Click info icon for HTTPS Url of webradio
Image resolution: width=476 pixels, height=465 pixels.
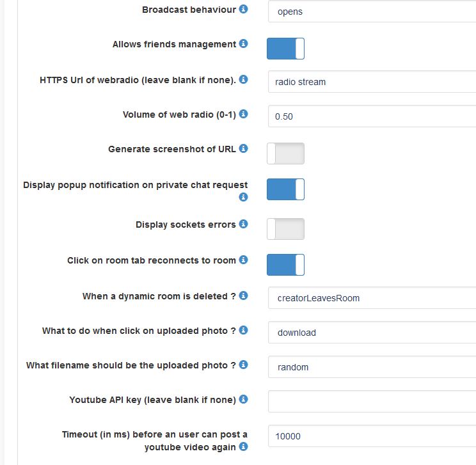[243, 80]
